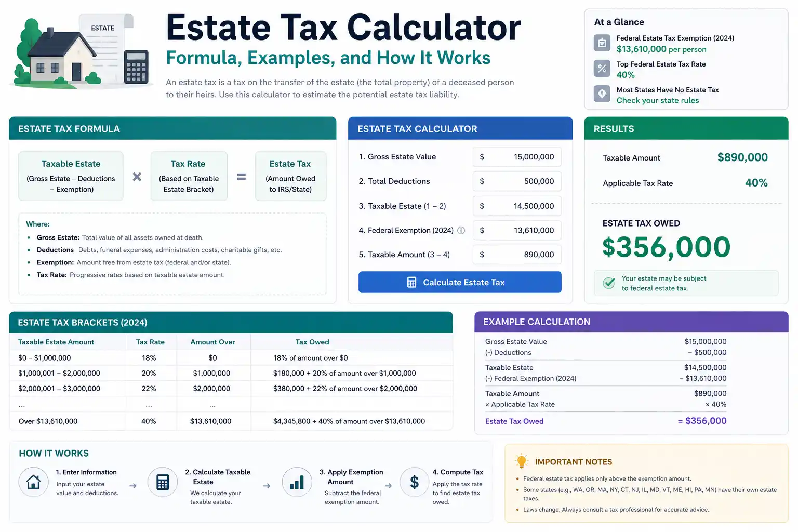Viewport: 798px width, 532px height.
Task: Click the arrow after Enter Information step
Action: [133, 486]
